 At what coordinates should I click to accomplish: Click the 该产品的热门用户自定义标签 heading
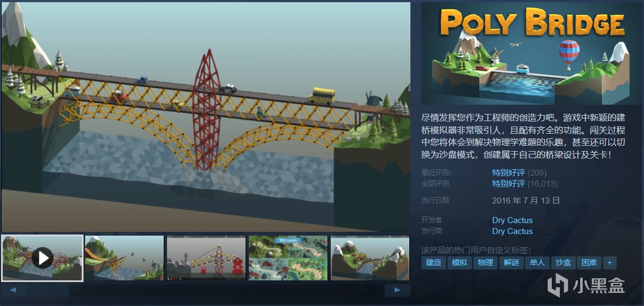tap(476, 250)
